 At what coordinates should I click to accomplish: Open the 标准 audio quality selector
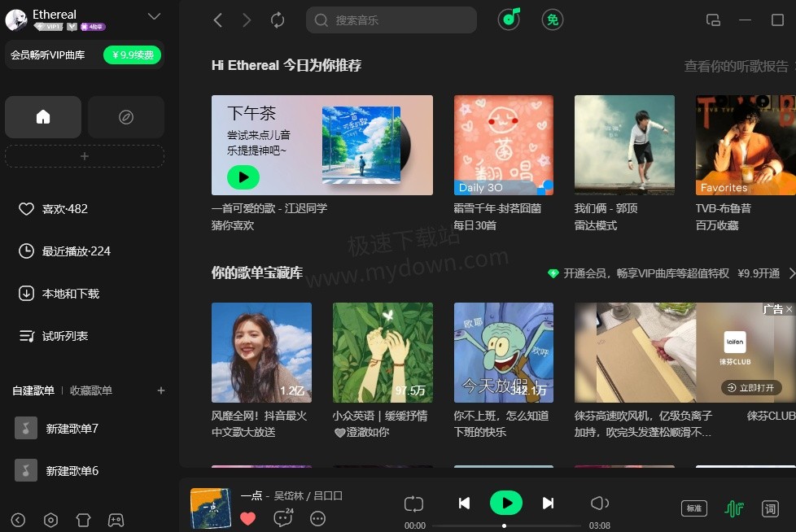click(693, 508)
